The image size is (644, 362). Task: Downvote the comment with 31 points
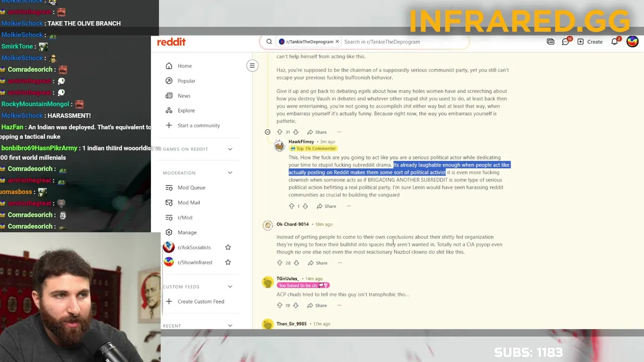point(296,132)
